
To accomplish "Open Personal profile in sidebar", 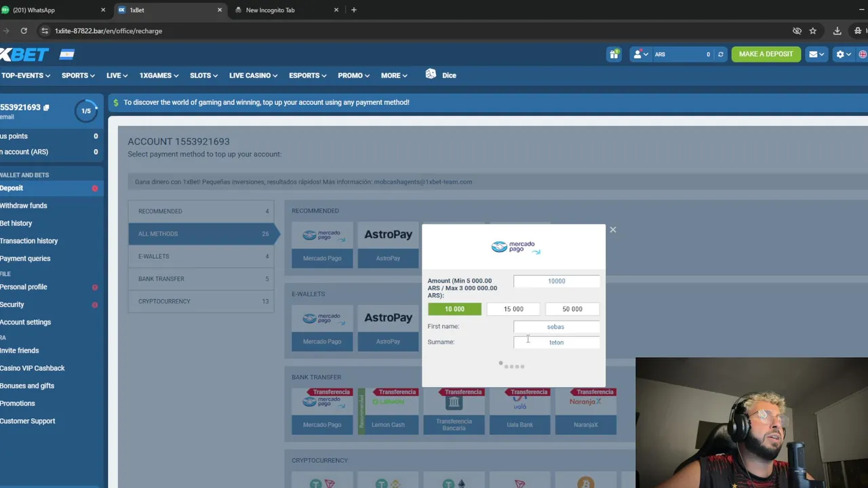I will [51, 287].
